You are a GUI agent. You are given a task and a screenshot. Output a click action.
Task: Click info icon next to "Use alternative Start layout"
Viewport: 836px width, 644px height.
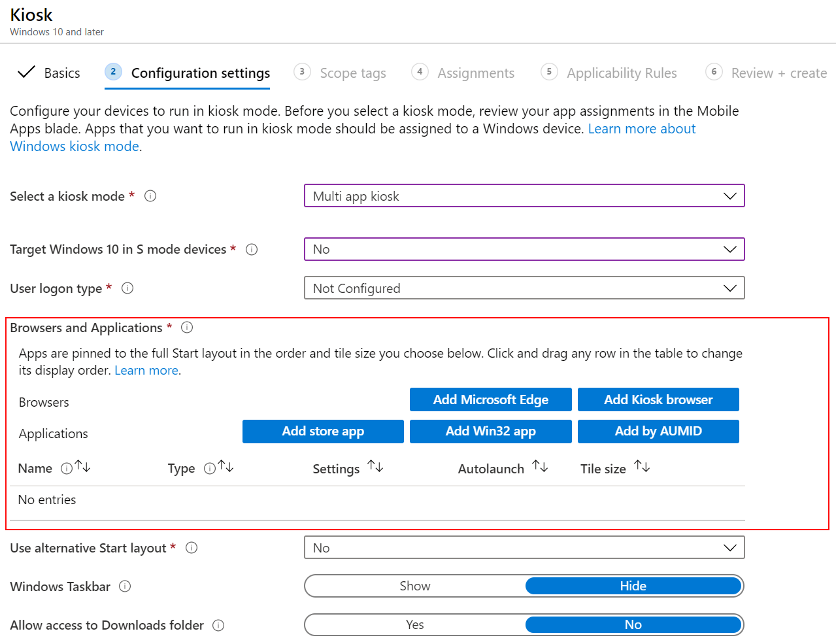coord(191,547)
